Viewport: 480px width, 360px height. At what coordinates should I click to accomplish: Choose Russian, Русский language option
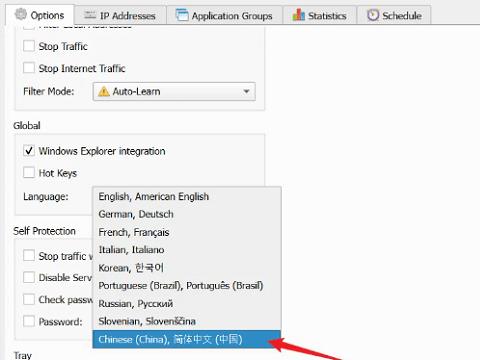tap(187, 304)
